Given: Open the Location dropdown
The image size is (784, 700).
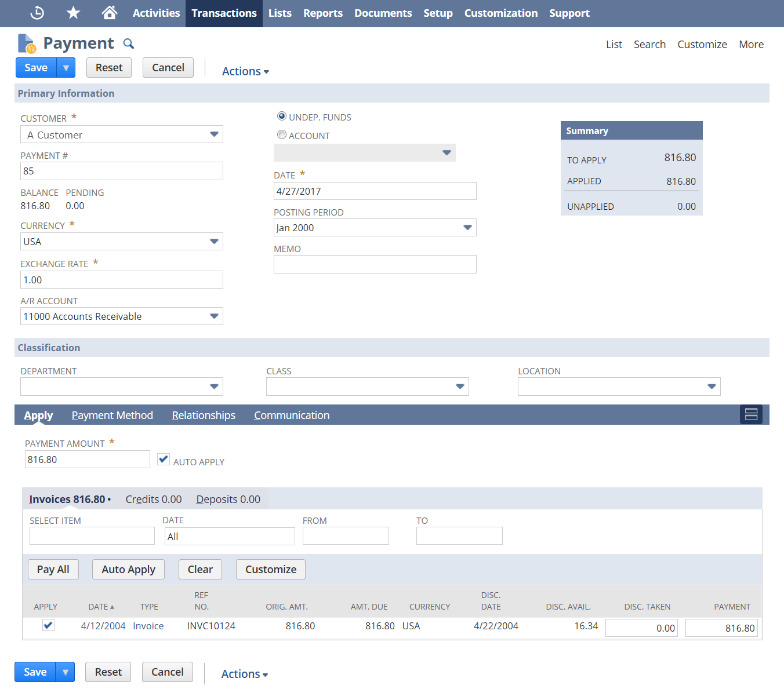Looking at the screenshot, I should click(x=712, y=387).
